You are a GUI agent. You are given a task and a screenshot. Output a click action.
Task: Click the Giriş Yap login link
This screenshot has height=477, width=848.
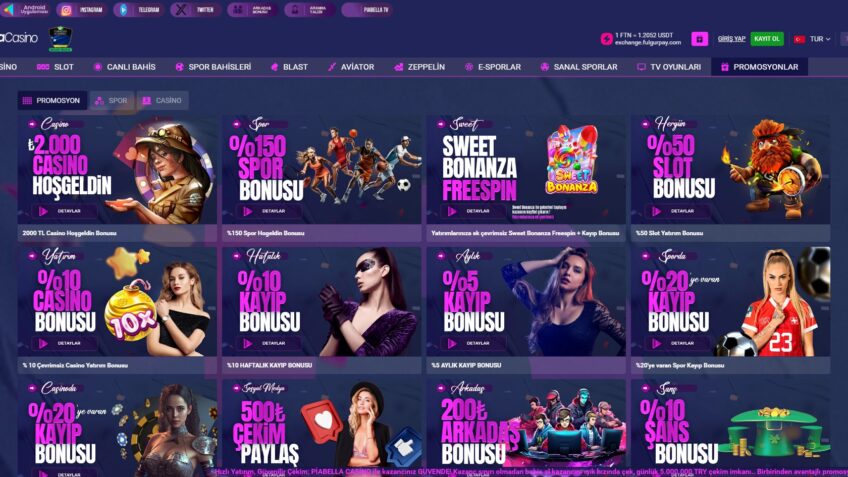coord(731,39)
